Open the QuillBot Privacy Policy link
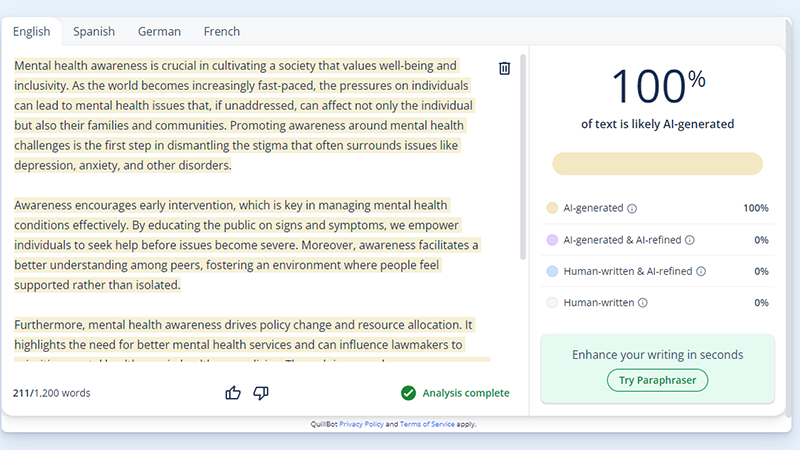 [363, 425]
